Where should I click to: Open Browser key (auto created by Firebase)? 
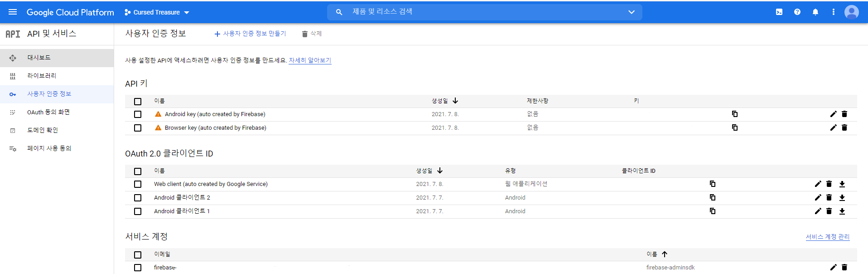click(216, 128)
